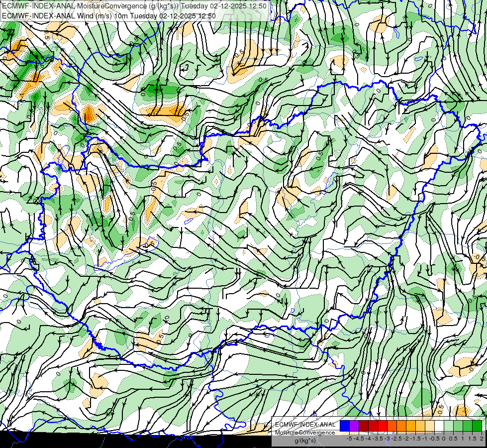Click the white legend swatch between -0.5 and 0
The height and width of the screenshot is (448, 487).
pos(439,426)
